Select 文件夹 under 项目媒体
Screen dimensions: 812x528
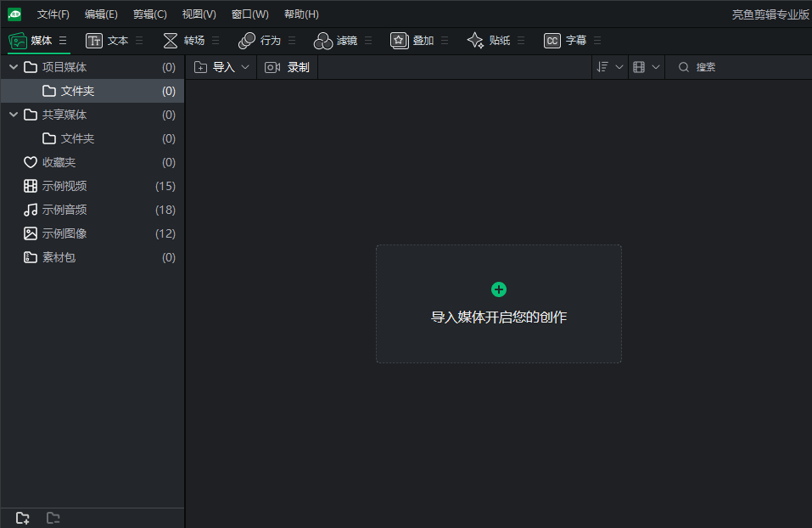tap(92, 91)
